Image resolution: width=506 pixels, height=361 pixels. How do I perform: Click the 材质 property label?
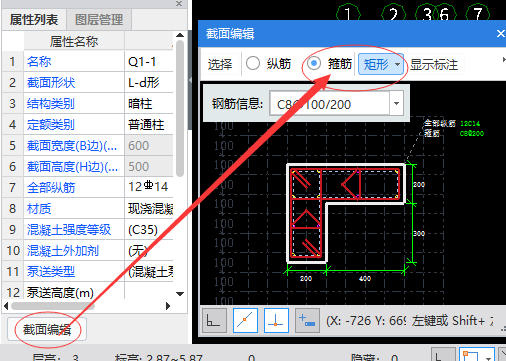coord(39,209)
